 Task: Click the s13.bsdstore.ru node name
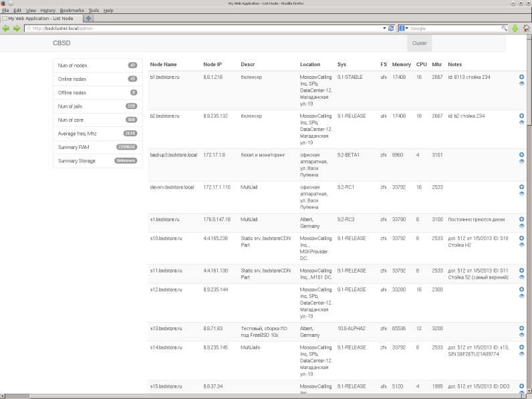pyautogui.click(x=166, y=328)
